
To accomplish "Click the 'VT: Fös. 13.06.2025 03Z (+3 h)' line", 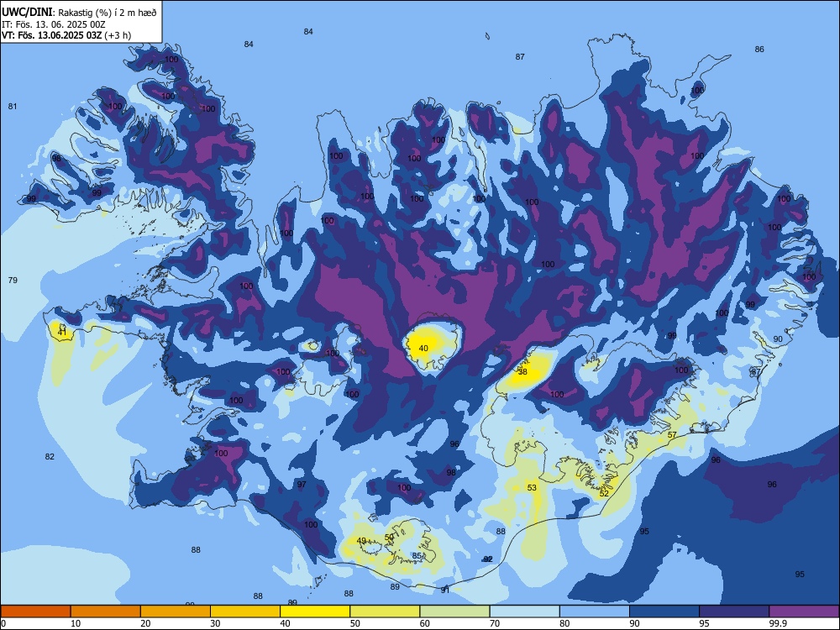I will point(66,35).
